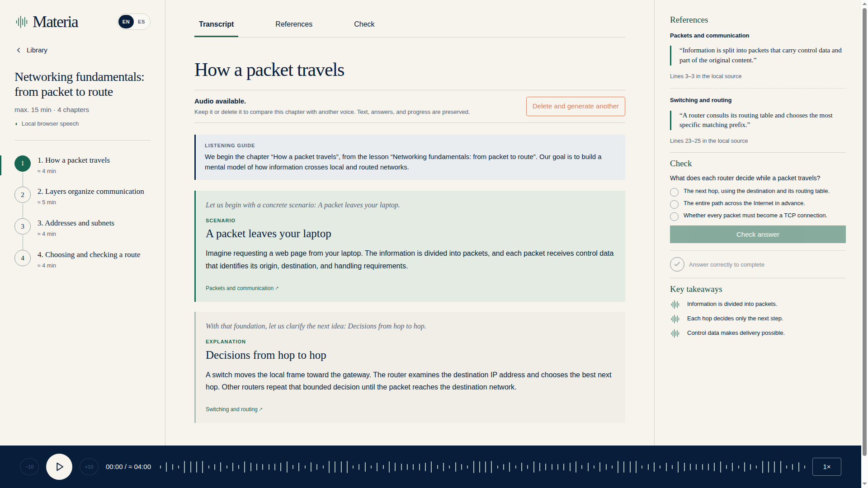
Task: Follow the Packets and communication reference link
Action: (x=242, y=288)
